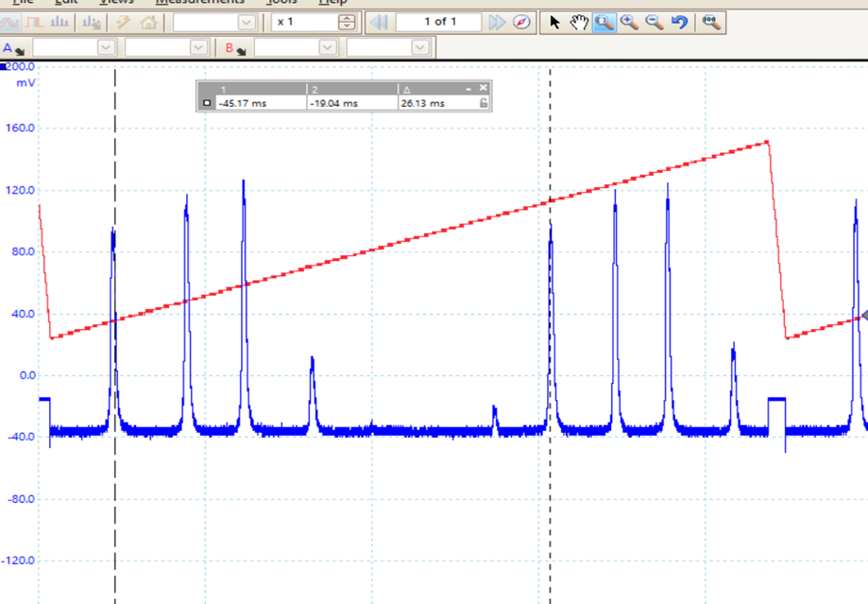This screenshot has height=604, width=868.
Task: Click the 0.0 axis label
Action: click(27, 375)
